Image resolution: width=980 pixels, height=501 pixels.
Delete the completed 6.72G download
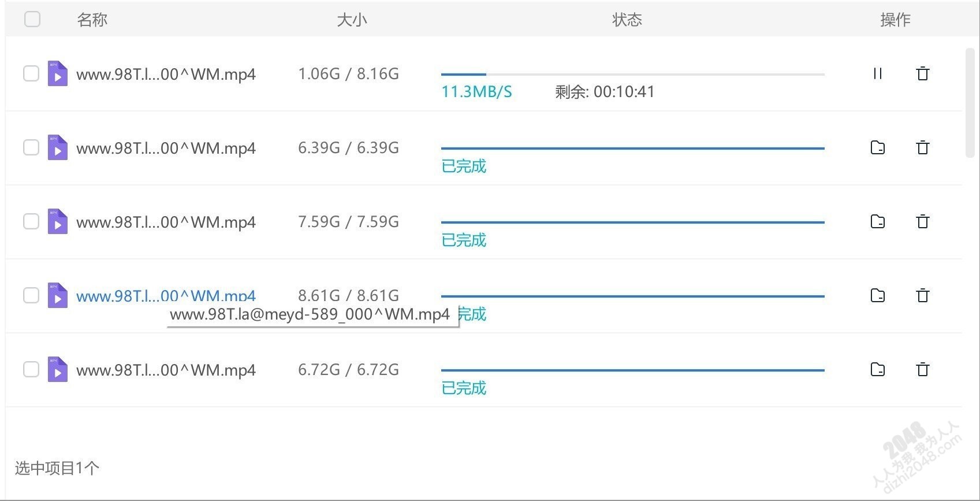click(922, 369)
